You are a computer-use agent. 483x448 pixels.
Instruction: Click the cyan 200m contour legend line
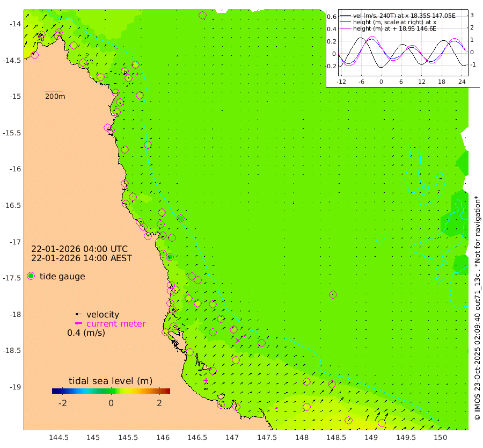pyautogui.click(x=53, y=91)
